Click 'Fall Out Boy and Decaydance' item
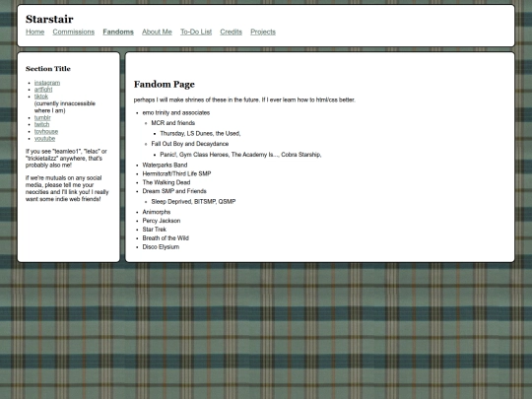532x399 pixels. coord(190,144)
